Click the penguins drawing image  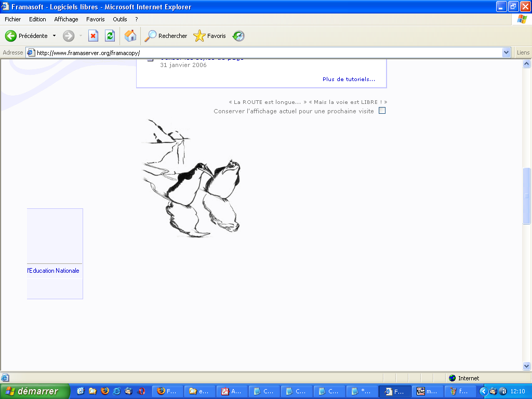(191, 178)
